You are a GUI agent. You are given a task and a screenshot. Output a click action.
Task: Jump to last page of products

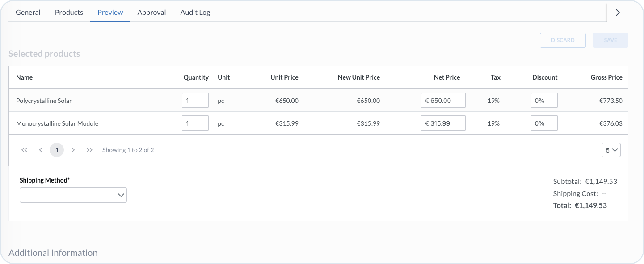click(89, 150)
